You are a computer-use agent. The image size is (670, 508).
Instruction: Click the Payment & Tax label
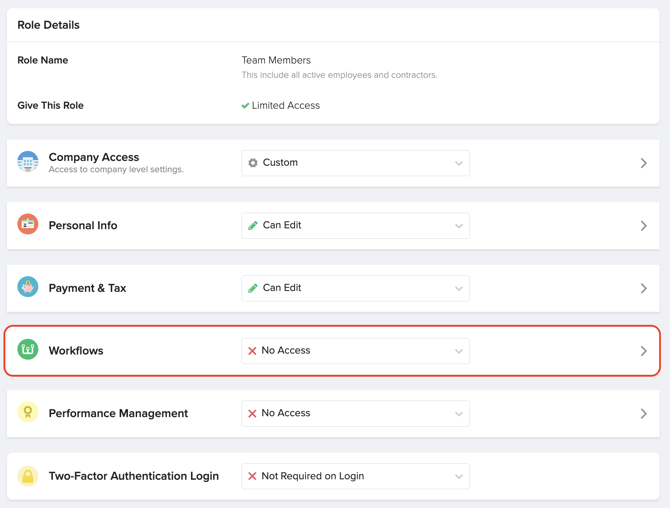(x=87, y=288)
